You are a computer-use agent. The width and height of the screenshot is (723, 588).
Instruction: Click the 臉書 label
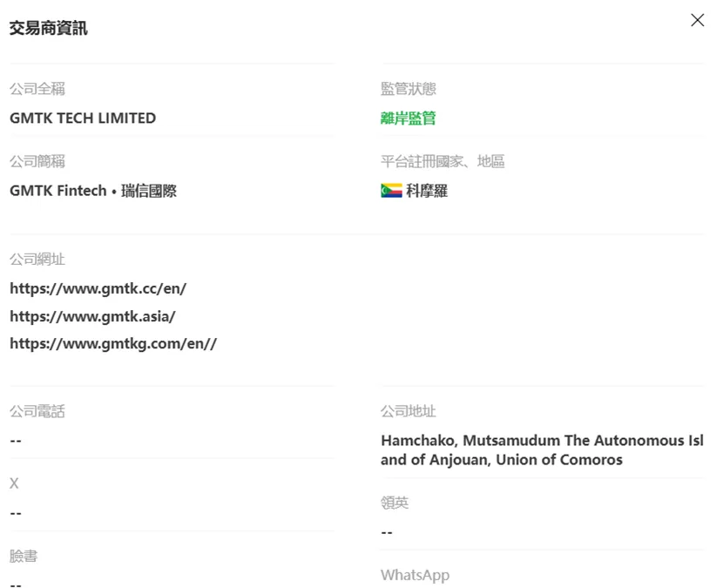pos(24,556)
